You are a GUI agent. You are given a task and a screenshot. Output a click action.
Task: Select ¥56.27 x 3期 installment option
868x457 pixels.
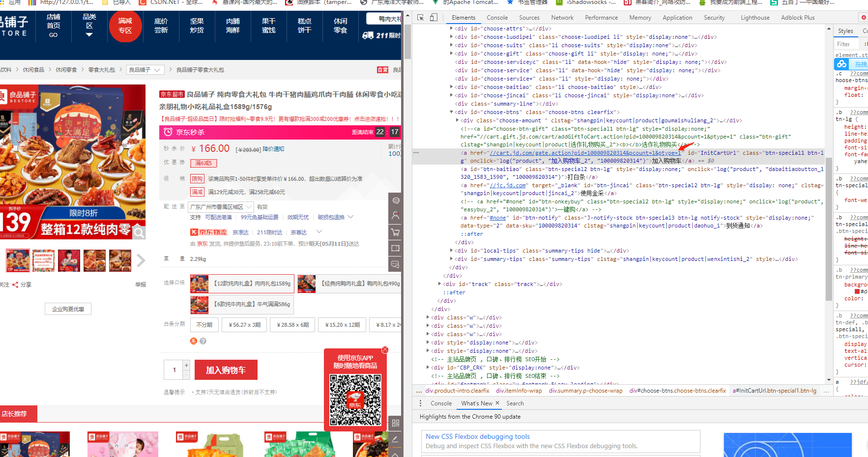pyautogui.click(x=244, y=325)
